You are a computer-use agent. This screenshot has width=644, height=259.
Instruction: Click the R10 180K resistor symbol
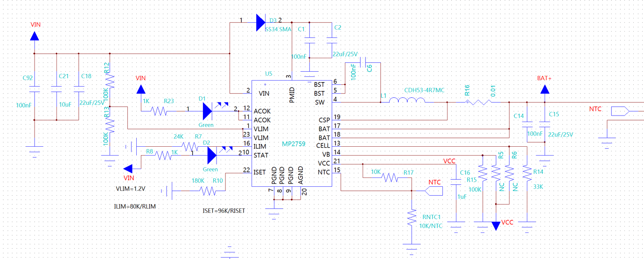tap(208, 190)
